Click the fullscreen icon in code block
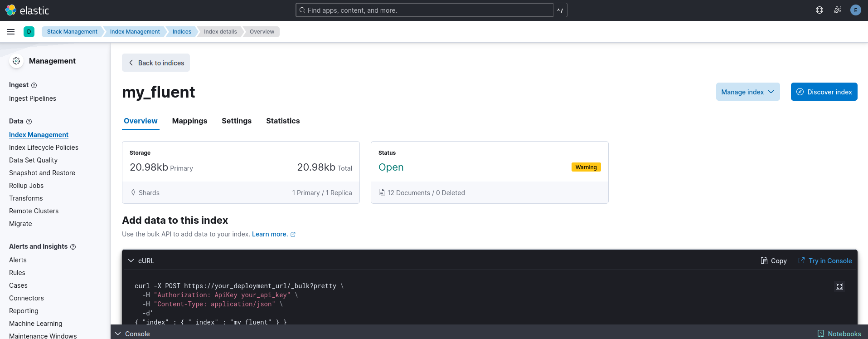 point(839,286)
